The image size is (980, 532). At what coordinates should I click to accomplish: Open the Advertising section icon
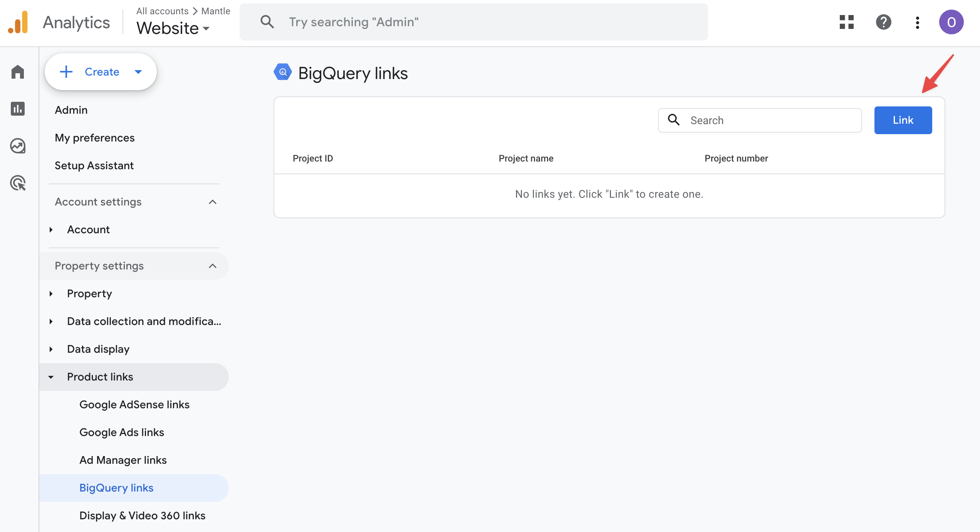point(18,183)
